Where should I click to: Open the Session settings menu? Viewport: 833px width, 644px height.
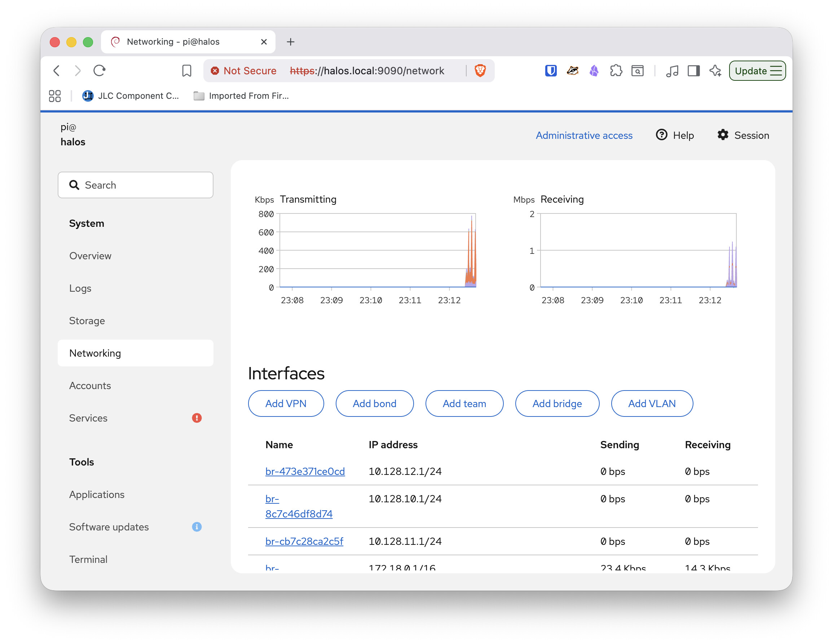[x=743, y=135]
